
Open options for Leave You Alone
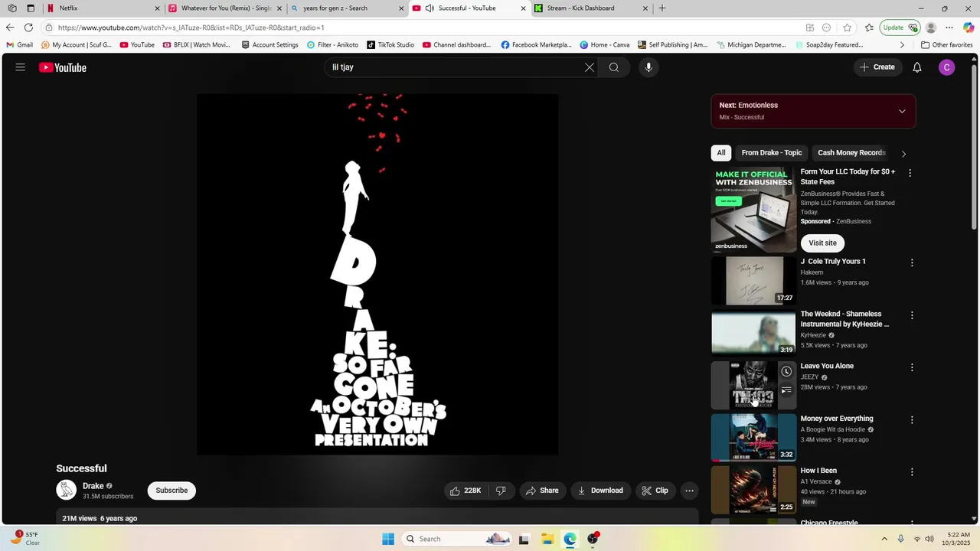coord(912,367)
